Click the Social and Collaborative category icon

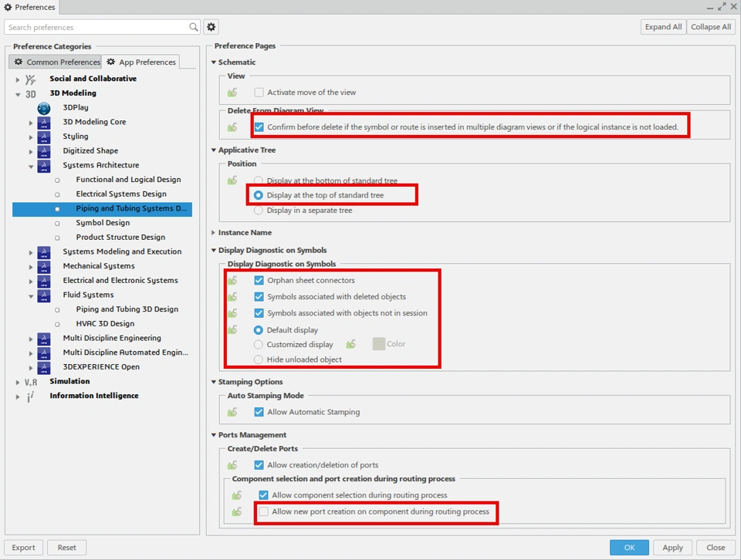pos(31,79)
